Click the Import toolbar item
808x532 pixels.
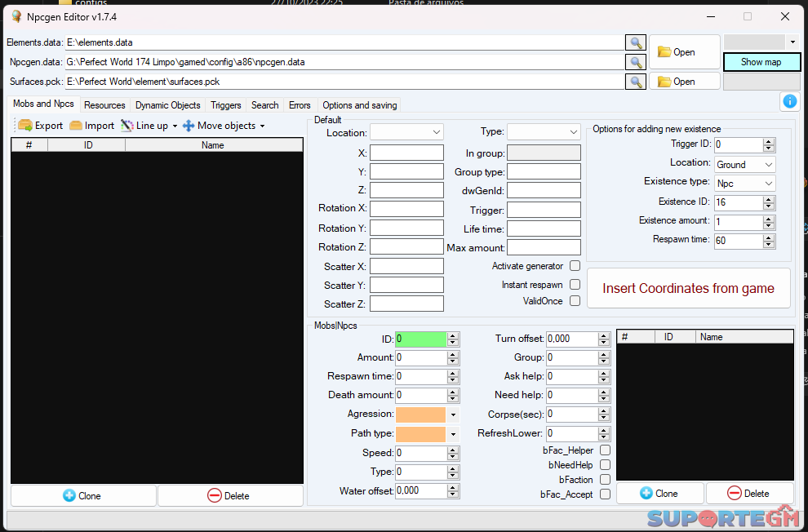tap(91, 126)
